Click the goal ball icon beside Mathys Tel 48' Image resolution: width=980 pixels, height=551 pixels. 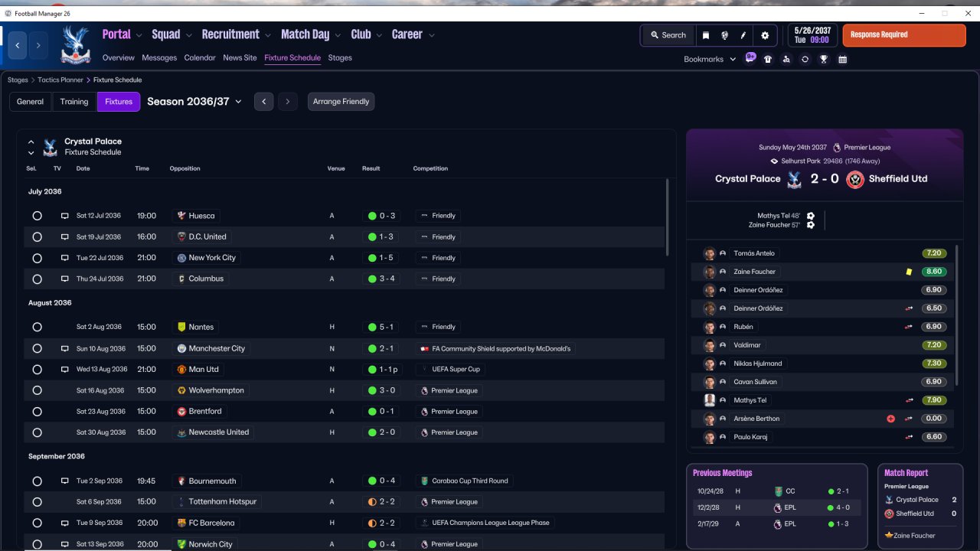[811, 216]
